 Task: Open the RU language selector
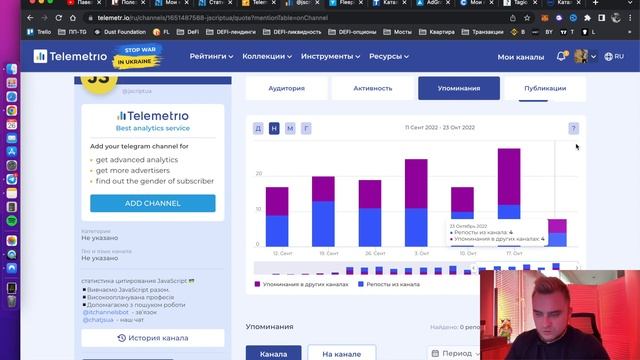[614, 56]
